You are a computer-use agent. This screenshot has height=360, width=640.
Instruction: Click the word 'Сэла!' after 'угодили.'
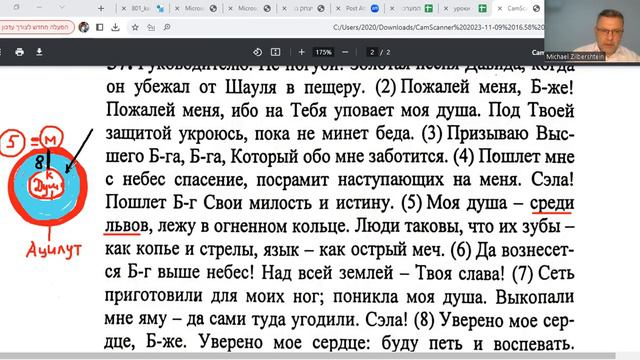[386, 320]
